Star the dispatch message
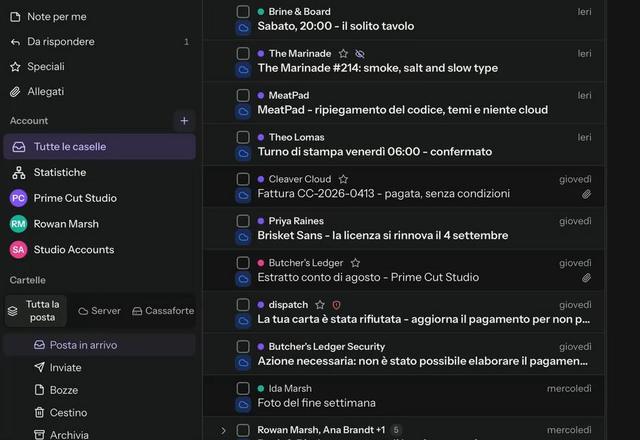Image resolution: width=640 pixels, height=440 pixels. [320, 304]
